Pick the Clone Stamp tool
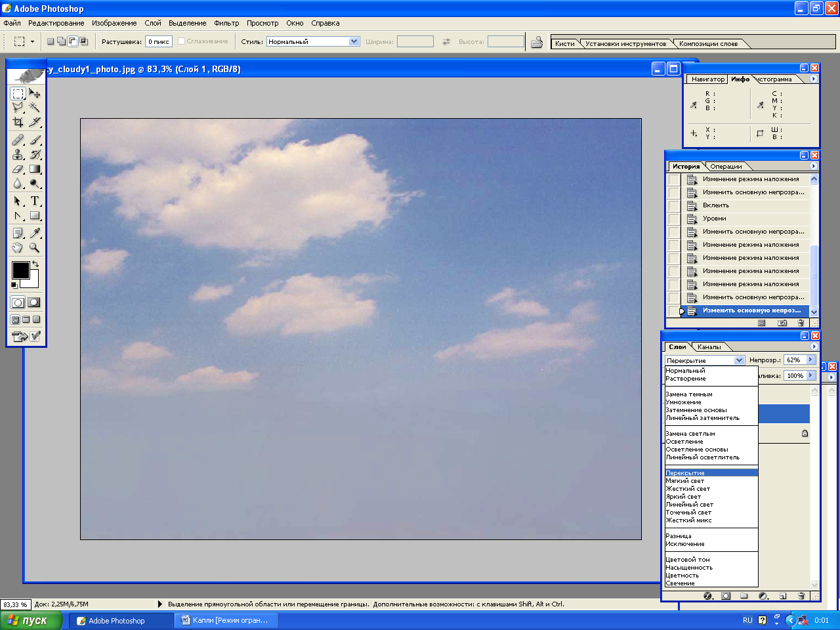Viewport: 840px width, 630px height. tap(18, 154)
